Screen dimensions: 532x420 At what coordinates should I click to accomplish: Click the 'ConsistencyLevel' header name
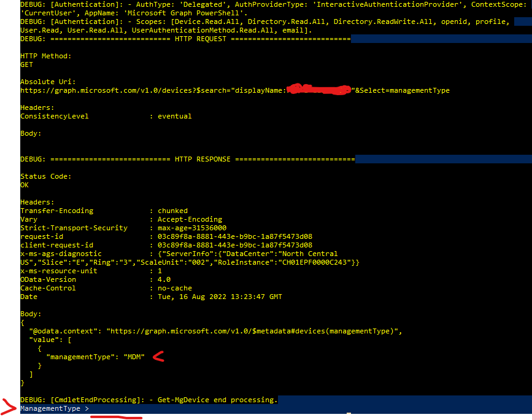[54, 116]
